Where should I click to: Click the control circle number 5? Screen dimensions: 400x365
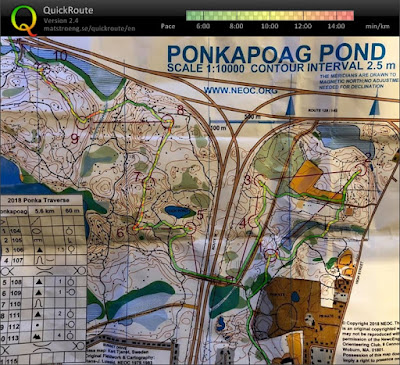coord(190,228)
